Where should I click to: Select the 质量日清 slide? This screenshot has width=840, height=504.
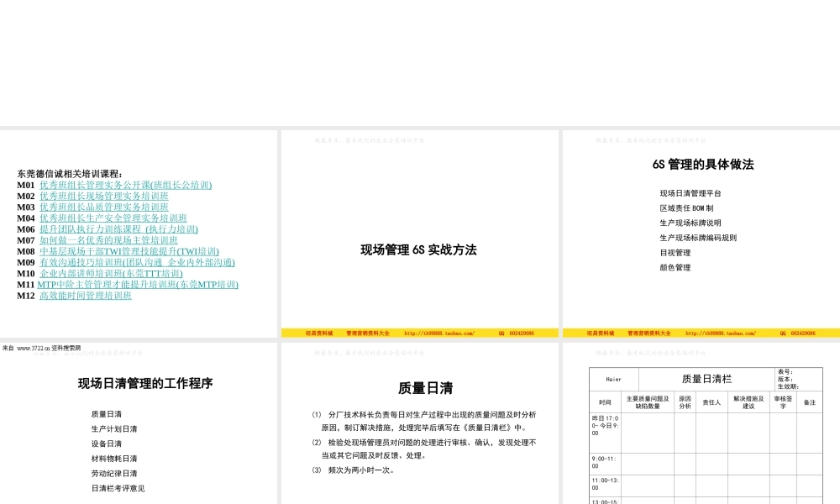(x=426, y=388)
